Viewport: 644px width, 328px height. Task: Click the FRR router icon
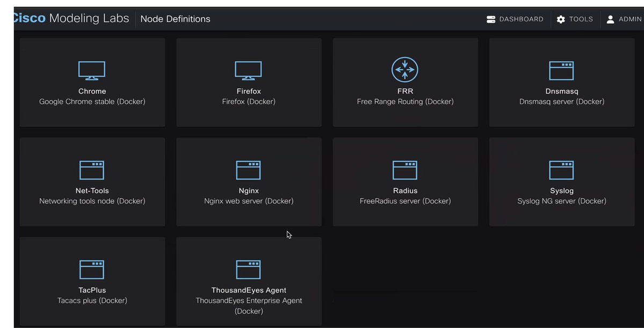coord(405,69)
